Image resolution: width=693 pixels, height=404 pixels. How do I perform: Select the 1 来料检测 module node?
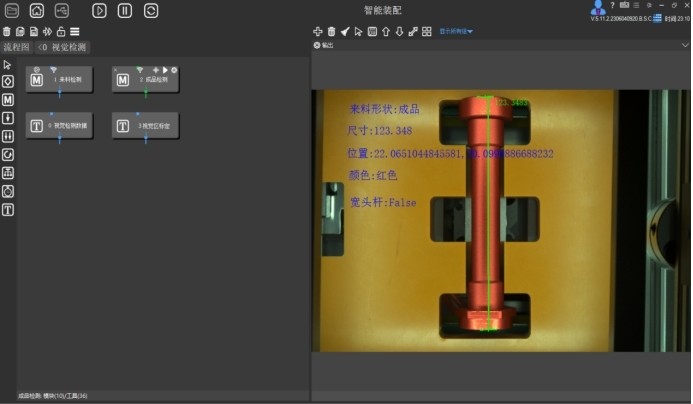pyautogui.click(x=59, y=79)
